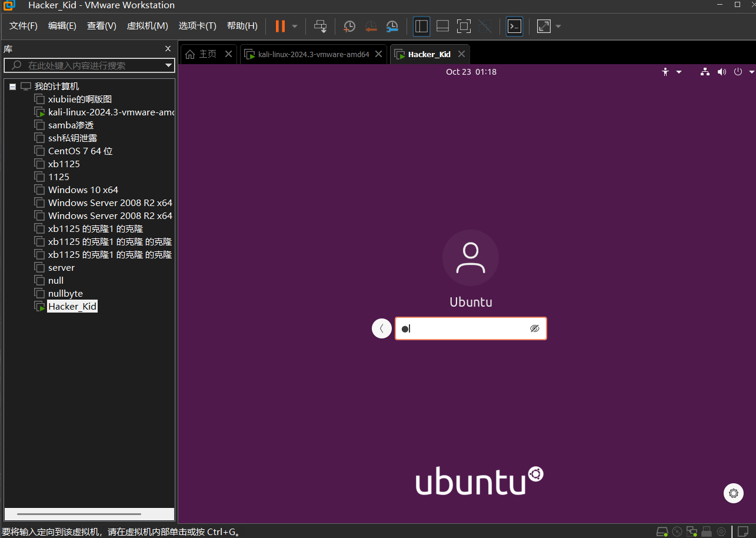Image resolution: width=756 pixels, height=538 pixels.
Task: Open the power options dropdown arrow
Action: coord(751,72)
